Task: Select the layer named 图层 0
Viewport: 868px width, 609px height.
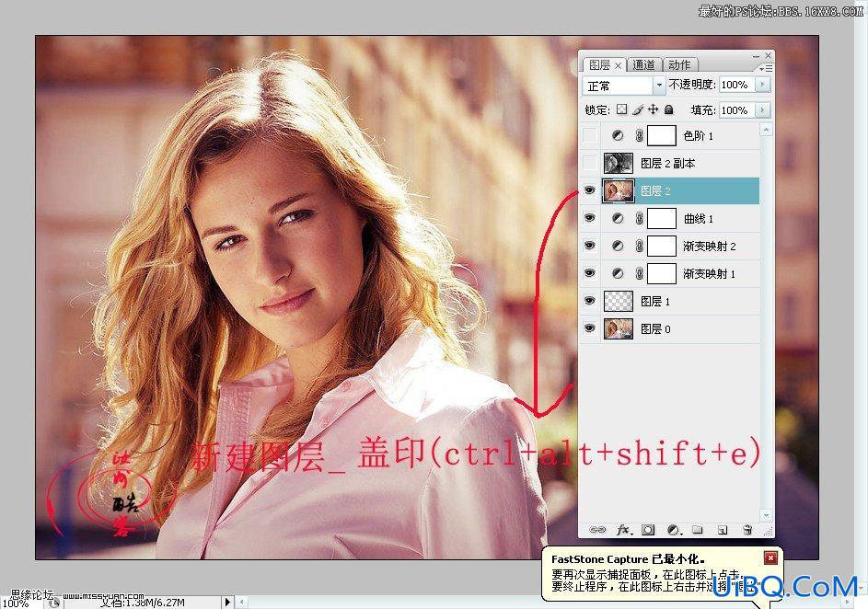Action: pyautogui.click(x=655, y=329)
